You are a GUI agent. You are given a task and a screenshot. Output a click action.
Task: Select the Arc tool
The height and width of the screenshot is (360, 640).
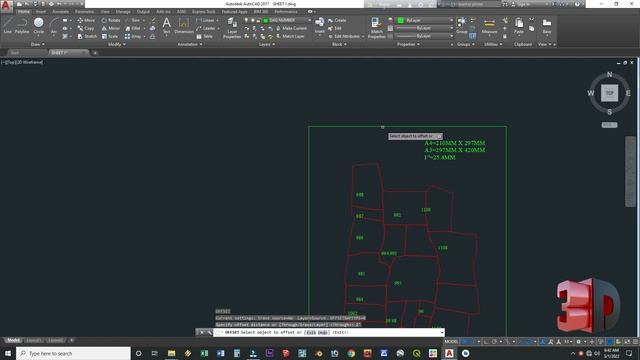(53, 26)
